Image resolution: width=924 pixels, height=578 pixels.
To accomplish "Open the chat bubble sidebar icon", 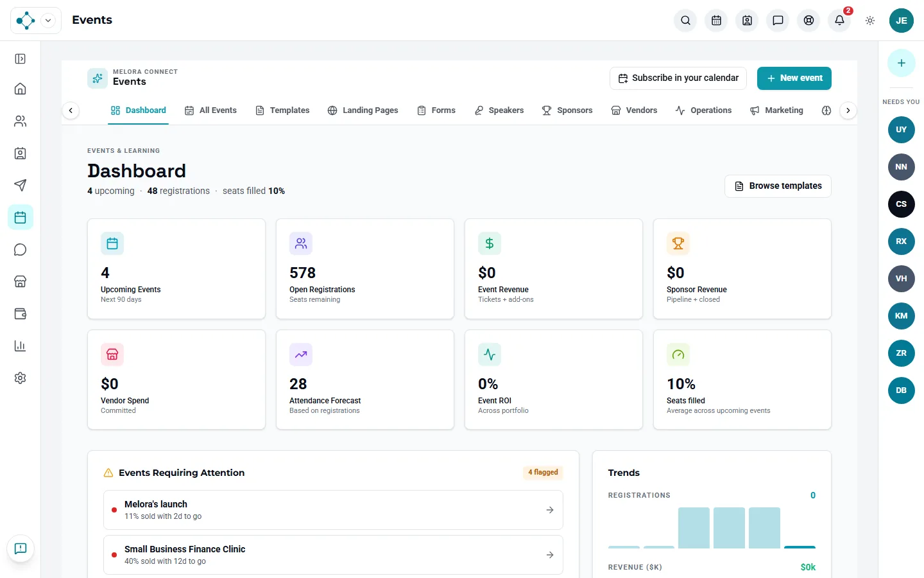I will click(21, 249).
